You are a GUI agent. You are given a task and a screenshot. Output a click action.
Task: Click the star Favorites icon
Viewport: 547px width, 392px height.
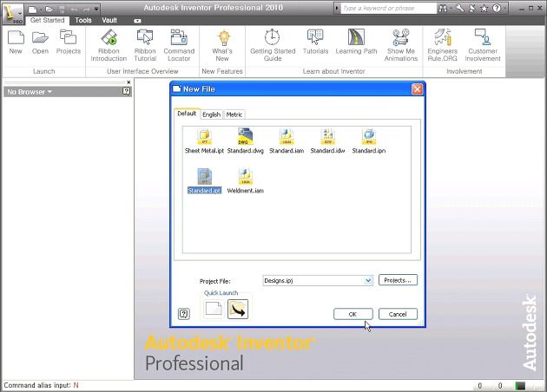(x=484, y=9)
